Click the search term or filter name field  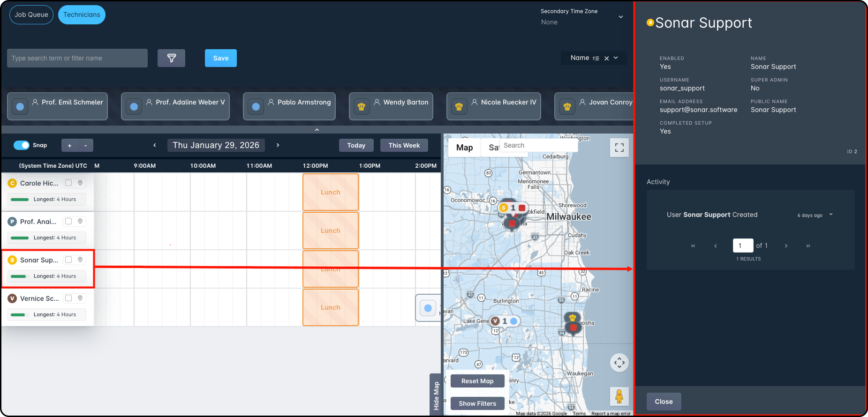tap(77, 58)
